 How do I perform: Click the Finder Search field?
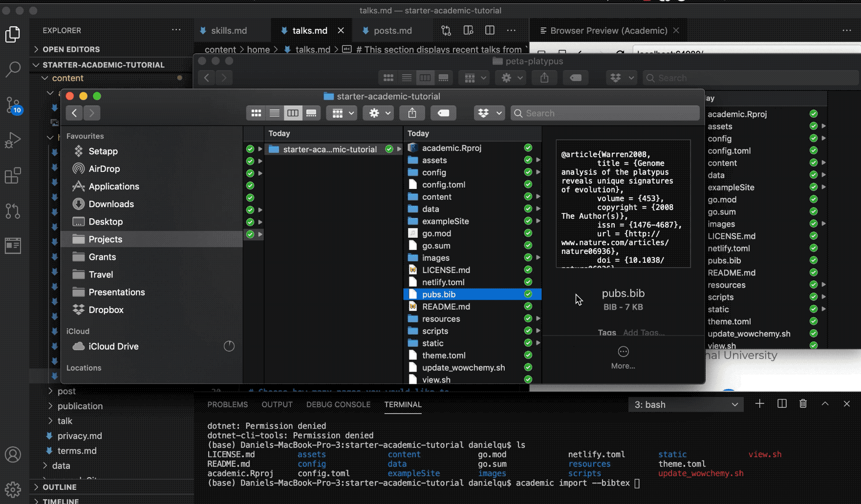coord(606,113)
